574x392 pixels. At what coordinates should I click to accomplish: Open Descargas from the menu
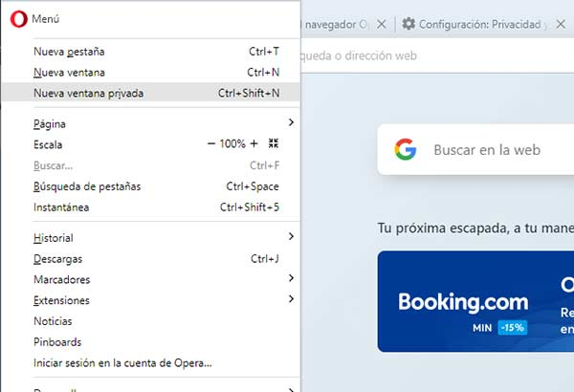[x=151, y=259]
